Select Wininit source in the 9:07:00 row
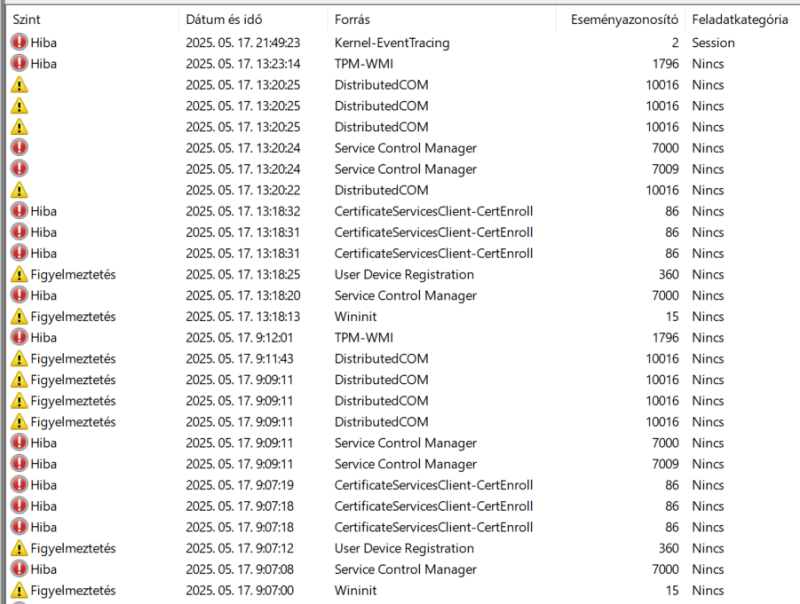Viewport: 800px width, 604px height. coord(355,591)
